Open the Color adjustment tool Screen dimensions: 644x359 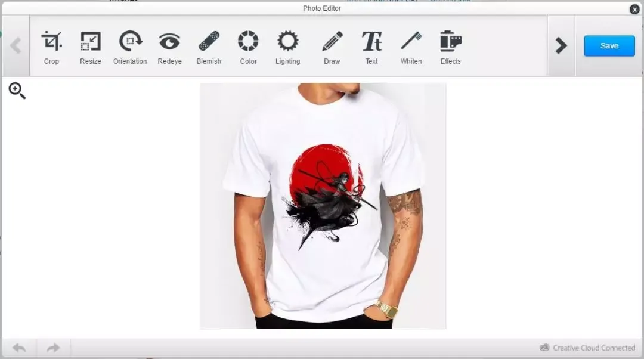tap(248, 48)
